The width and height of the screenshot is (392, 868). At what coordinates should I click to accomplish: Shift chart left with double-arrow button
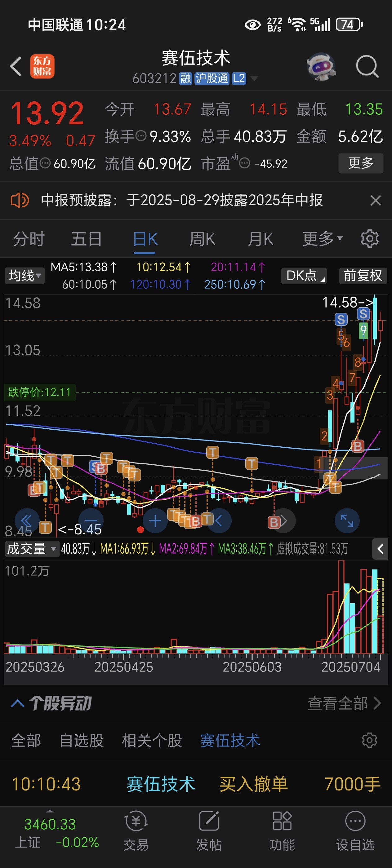point(27,520)
